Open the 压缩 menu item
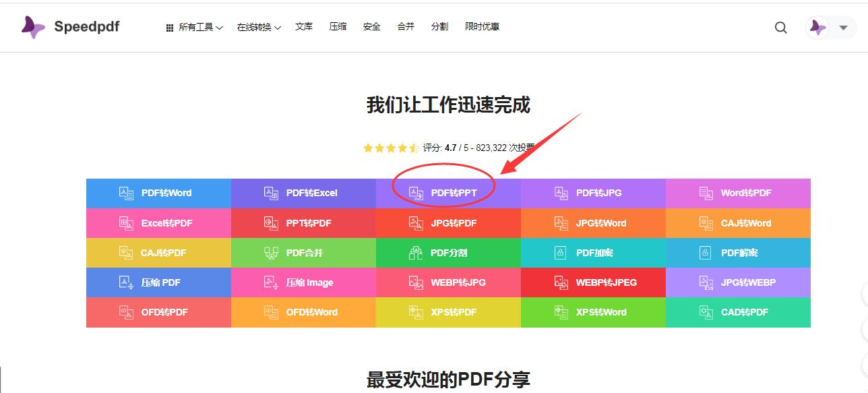 pos(338,26)
